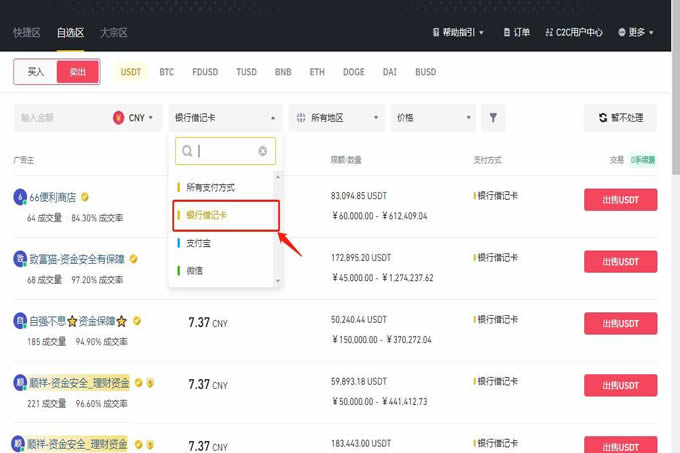Open advertiser 66便利商店 profile

52,197
